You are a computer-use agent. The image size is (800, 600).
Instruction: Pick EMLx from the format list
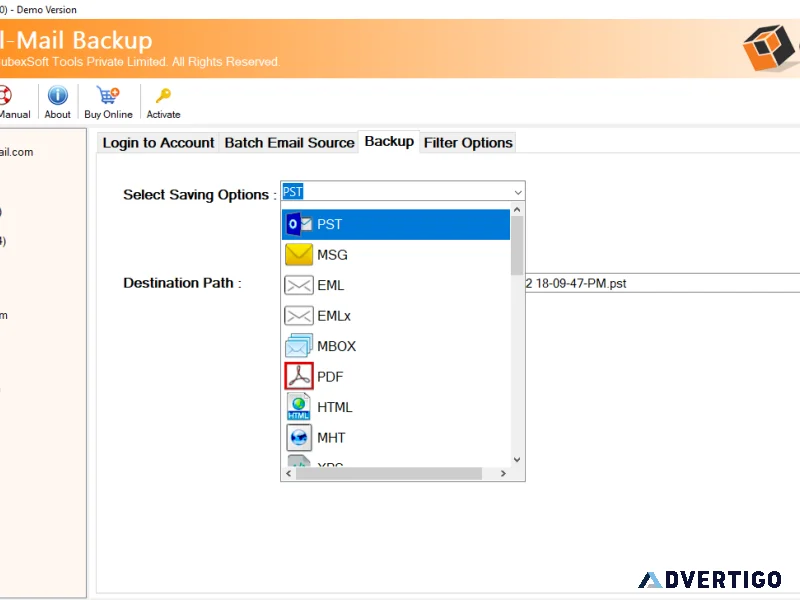396,316
